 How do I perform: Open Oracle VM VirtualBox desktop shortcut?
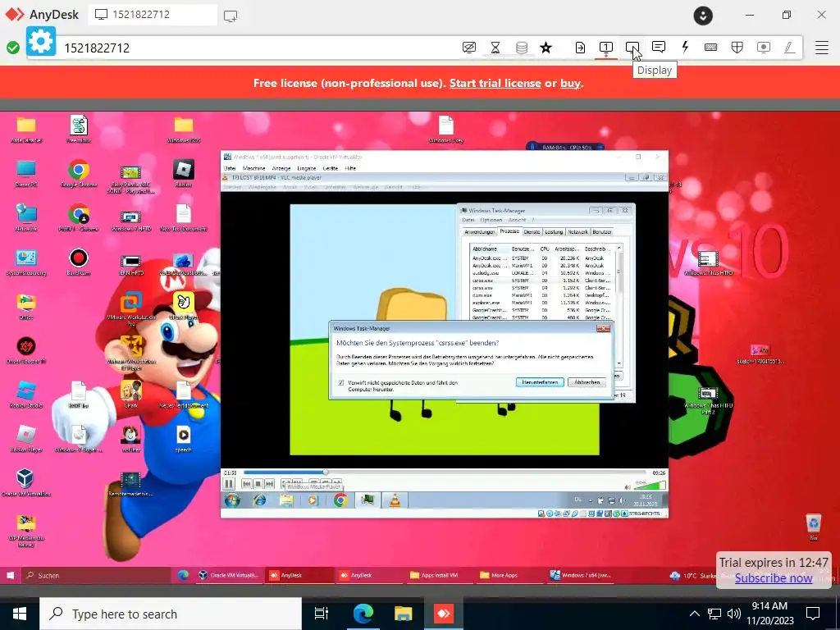(25, 482)
